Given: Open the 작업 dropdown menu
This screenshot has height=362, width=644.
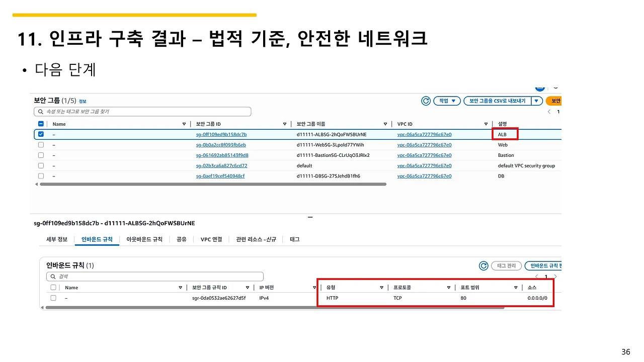Looking at the screenshot, I should (447, 101).
